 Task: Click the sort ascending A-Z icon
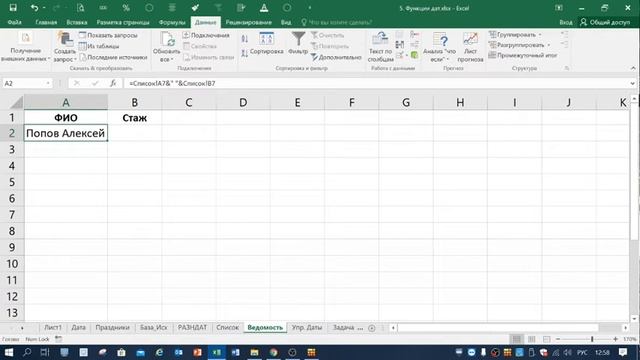pos(244,39)
